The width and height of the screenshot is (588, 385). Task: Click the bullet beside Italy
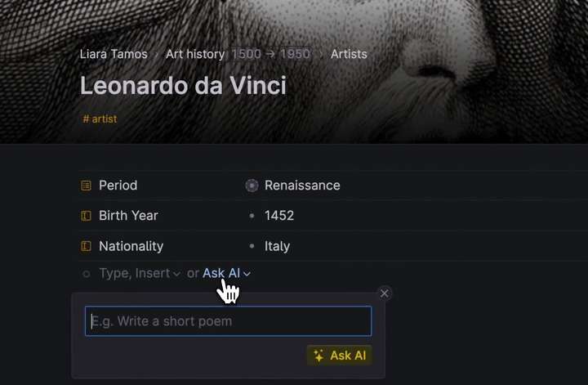click(252, 246)
